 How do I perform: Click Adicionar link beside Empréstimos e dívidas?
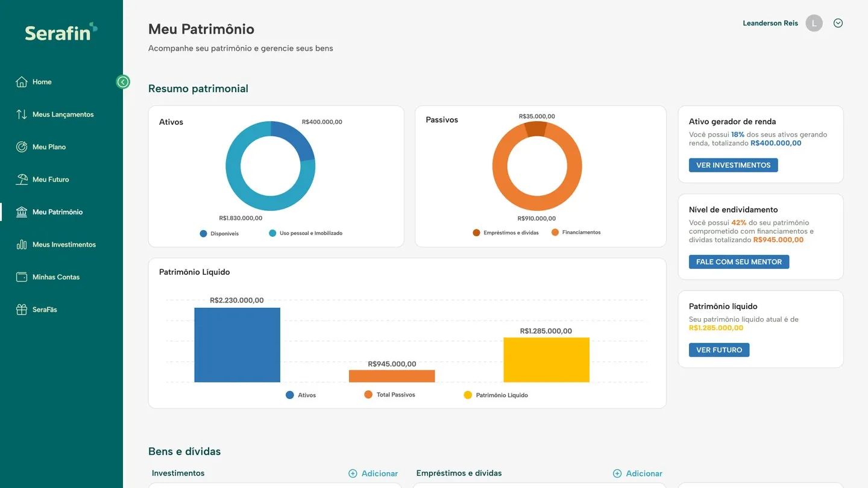coord(644,474)
